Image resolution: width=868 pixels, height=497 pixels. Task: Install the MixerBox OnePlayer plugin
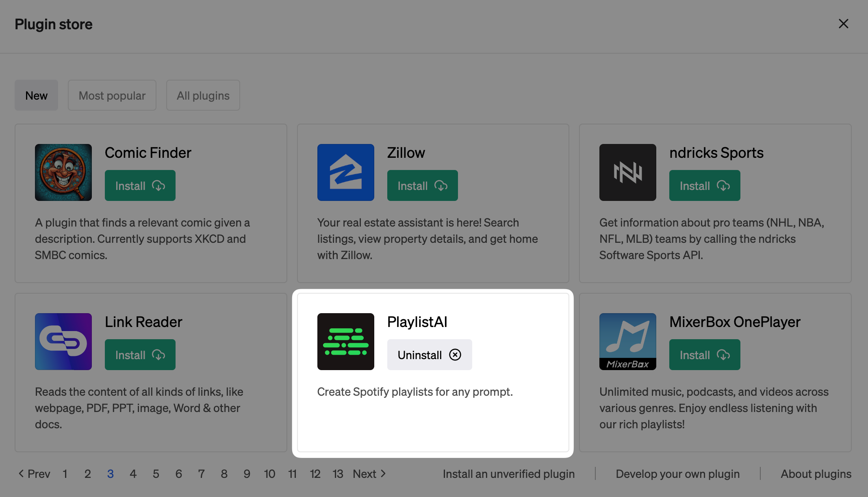(705, 355)
